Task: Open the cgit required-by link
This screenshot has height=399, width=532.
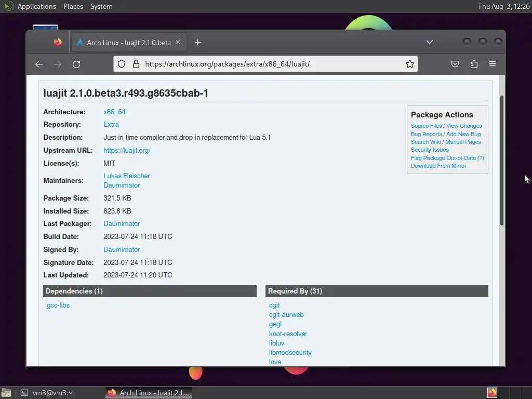Action: (274, 305)
